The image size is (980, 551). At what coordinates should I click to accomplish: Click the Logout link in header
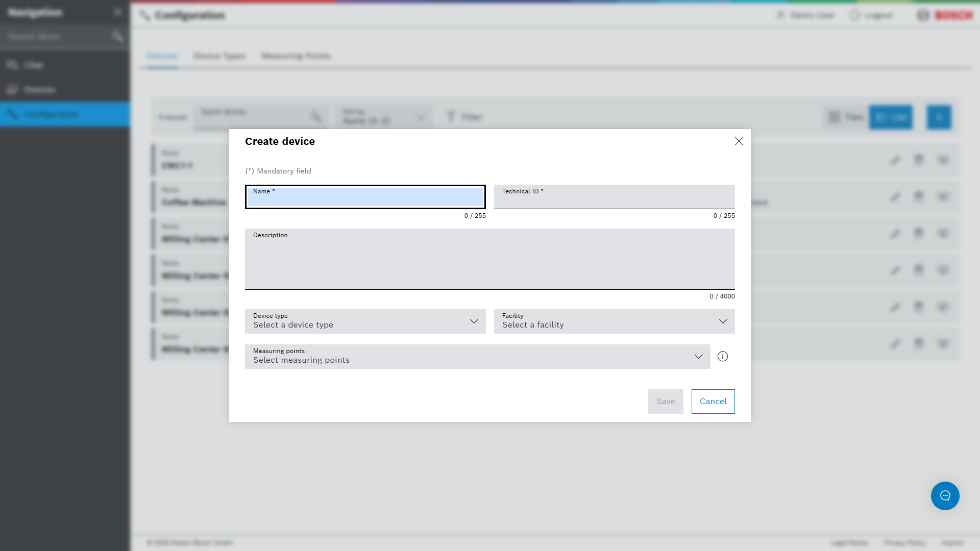(871, 15)
